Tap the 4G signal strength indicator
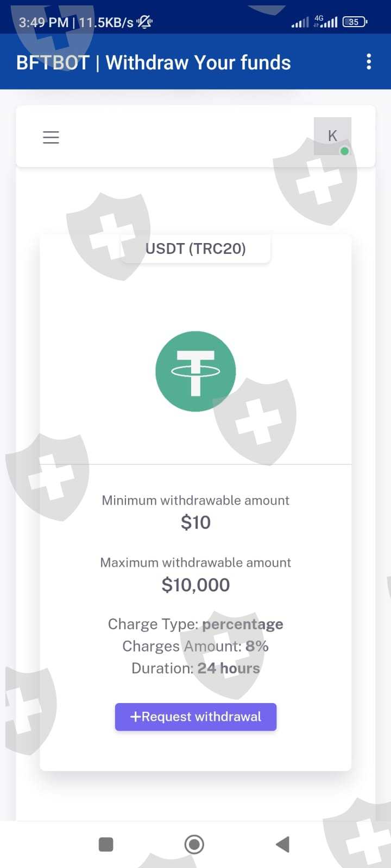391x868 pixels. (x=325, y=22)
